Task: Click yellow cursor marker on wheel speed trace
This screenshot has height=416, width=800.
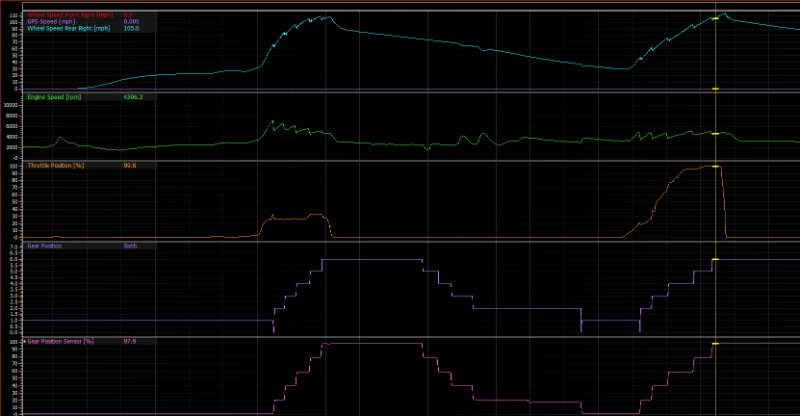Action: [715, 18]
